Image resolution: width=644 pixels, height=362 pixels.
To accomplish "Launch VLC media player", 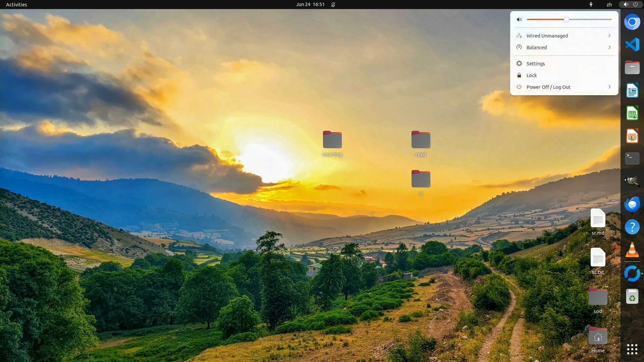I will click(x=632, y=250).
